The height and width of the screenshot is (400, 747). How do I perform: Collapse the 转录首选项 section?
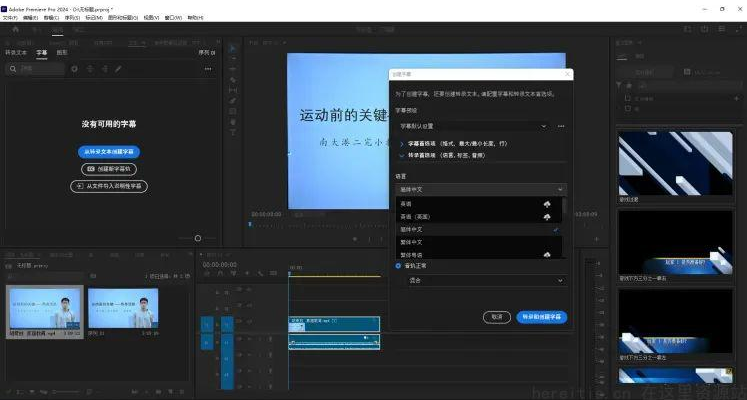[x=402, y=155]
